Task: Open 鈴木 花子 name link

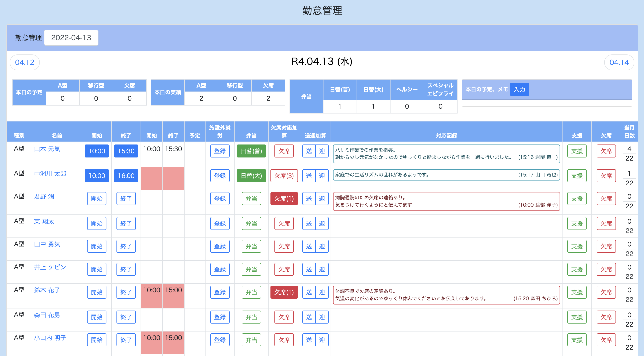Action: [47, 290]
